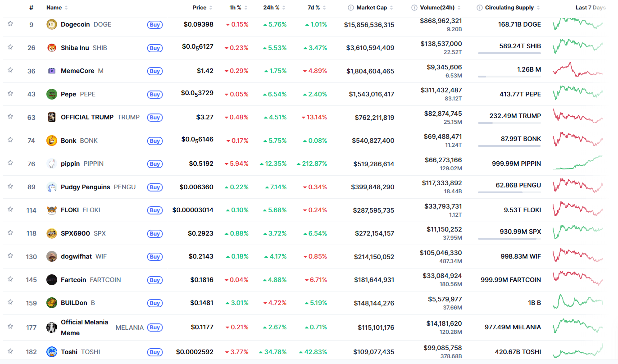Click Shiba Inu's circulating supply progress bar
The width and height of the screenshot is (618, 364).
(x=510, y=54)
